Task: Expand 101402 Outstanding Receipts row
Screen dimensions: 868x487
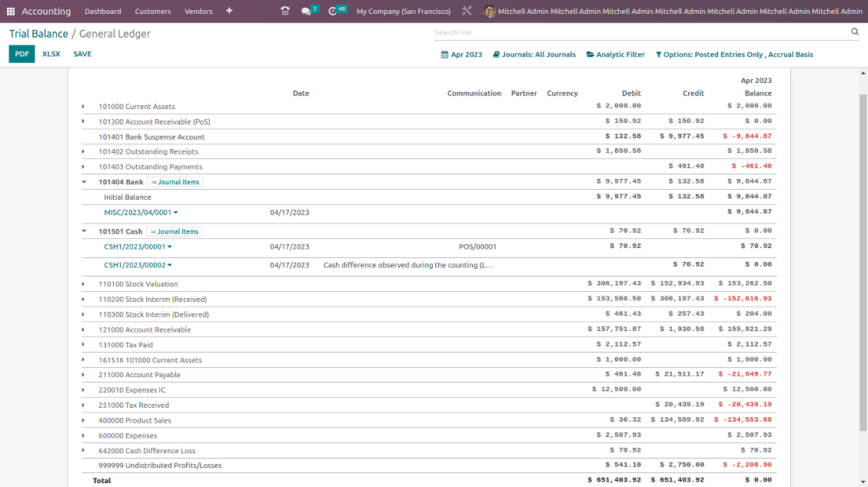Action: 84,151
